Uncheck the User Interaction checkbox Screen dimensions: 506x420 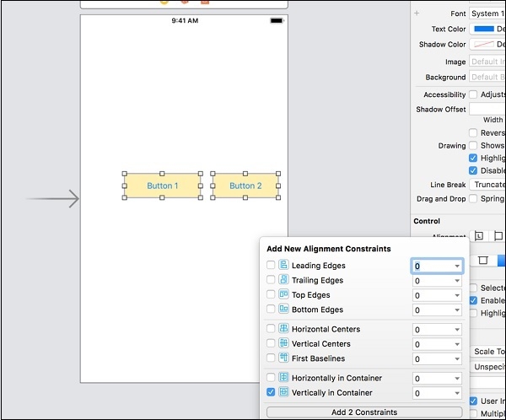473,401
